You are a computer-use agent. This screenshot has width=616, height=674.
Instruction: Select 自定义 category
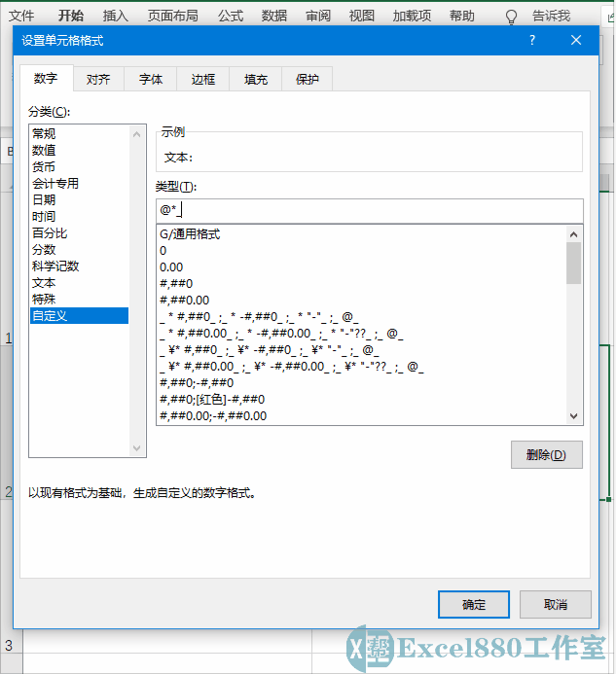(79, 315)
